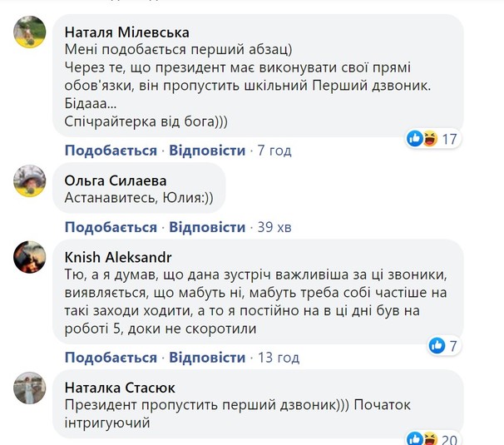The height and width of the screenshot is (445, 504).
Task: Reply to Knish Aleksandr's comment
Action: (207, 358)
